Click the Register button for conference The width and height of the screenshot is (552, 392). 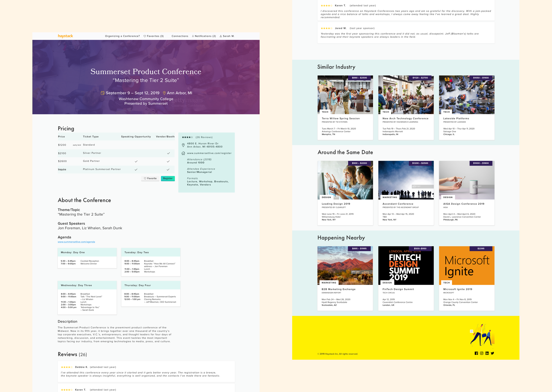click(169, 178)
